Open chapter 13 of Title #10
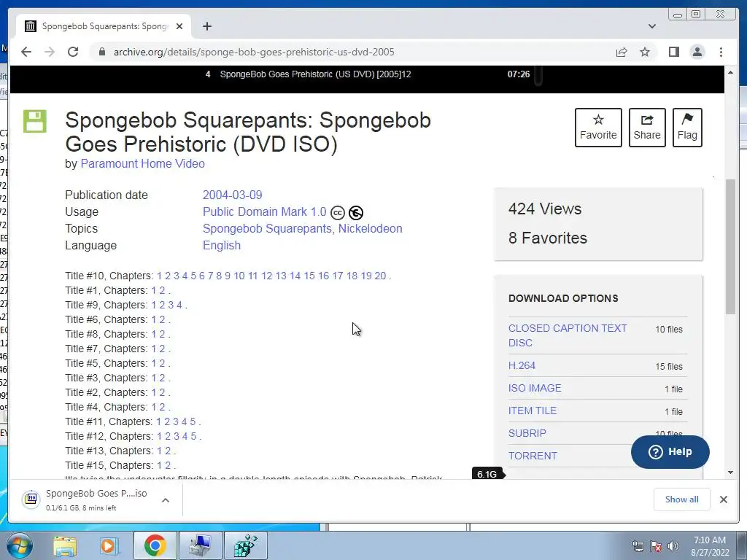Screen dimensions: 747x560 (281, 276)
